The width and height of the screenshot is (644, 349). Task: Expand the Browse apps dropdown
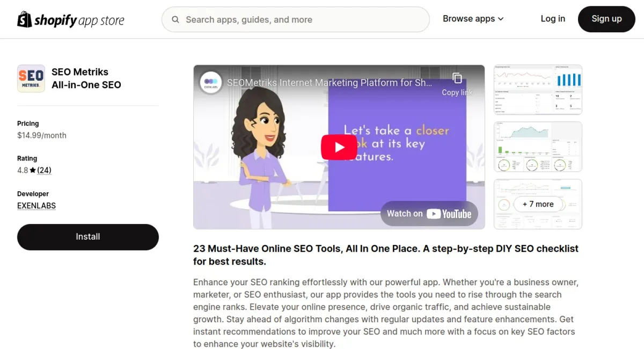pyautogui.click(x=473, y=19)
